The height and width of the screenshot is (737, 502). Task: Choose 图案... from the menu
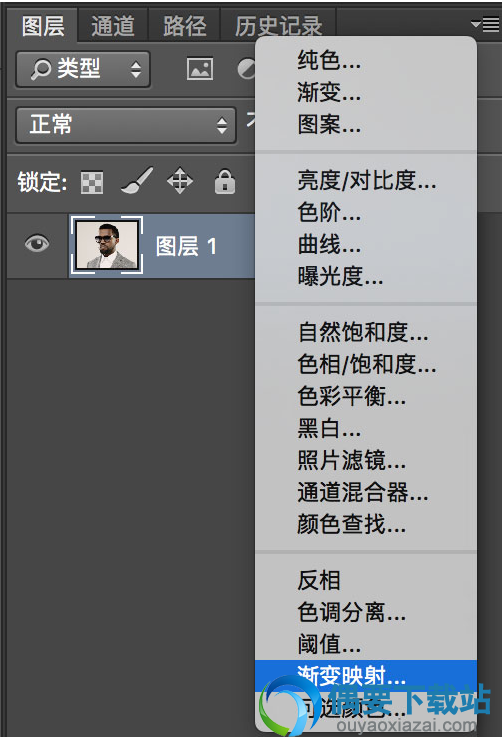366,124
